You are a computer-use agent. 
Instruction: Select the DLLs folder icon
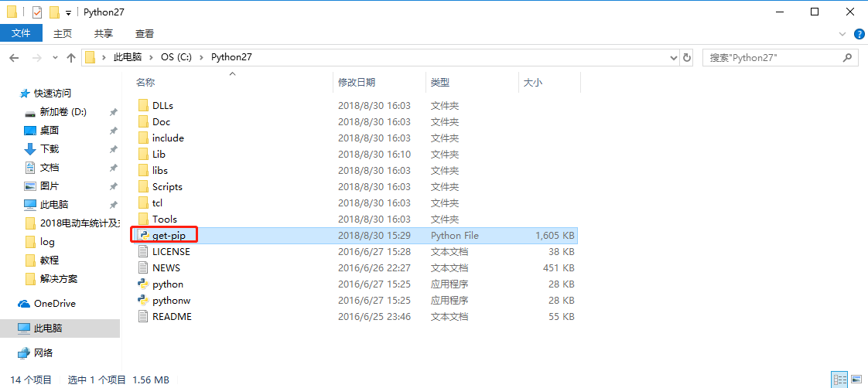pos(143,106)
